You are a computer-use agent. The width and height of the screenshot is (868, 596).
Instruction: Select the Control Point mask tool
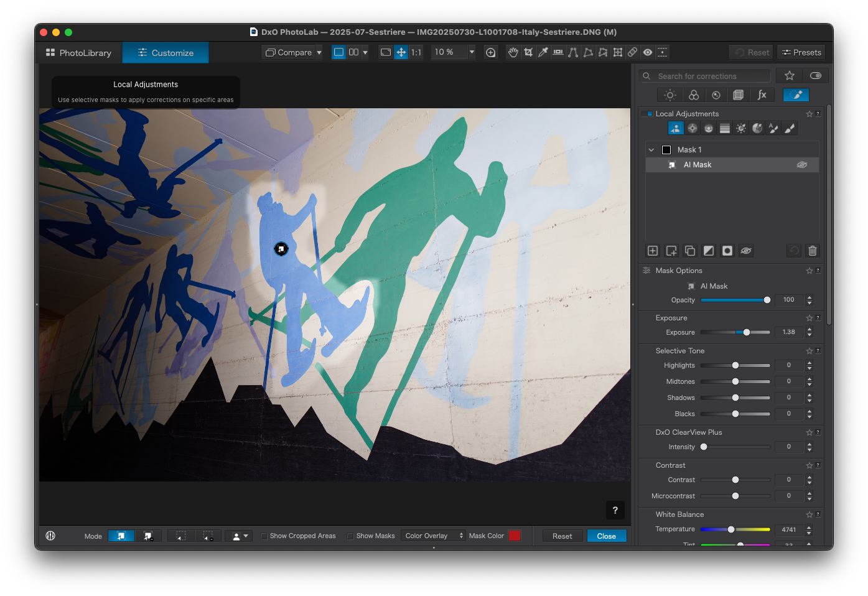pyautogui.click(x=693, y=128)
